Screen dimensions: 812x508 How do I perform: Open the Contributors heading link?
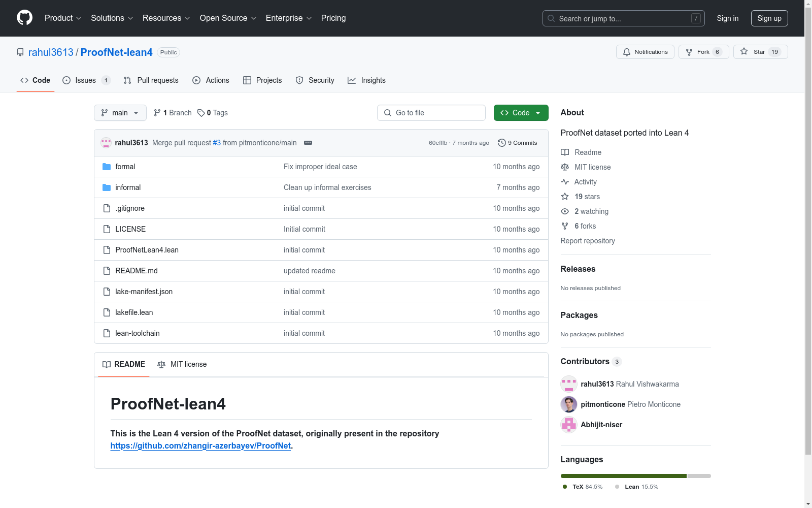coord(591,361)
